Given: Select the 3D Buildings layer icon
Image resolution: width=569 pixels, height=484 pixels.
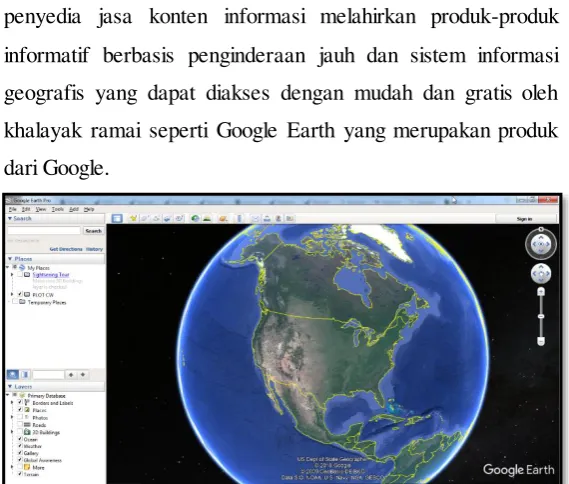Looking at the screenshot, I should coord(27,432).
